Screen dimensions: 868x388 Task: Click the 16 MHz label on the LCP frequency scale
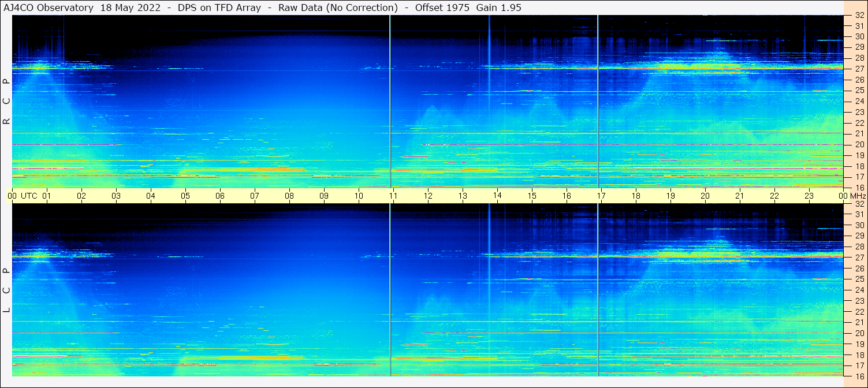coord(859,376)
